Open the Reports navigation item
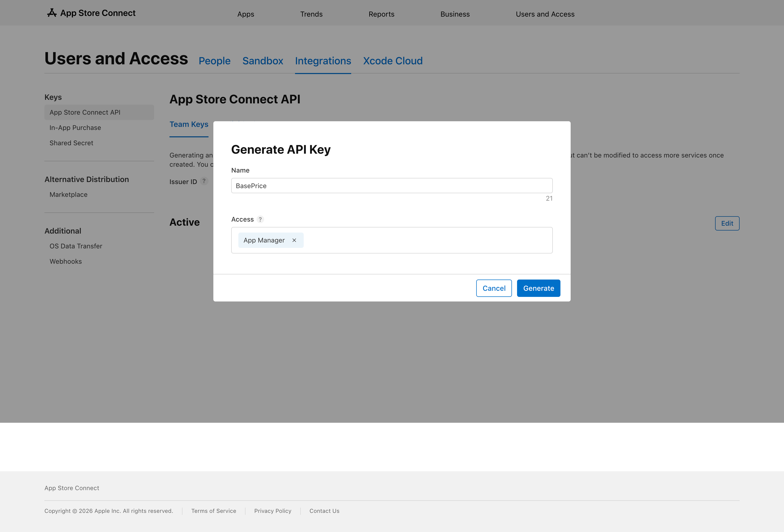Image resolution: width=784 pixels, height=532 pixels. coord(382,14)
